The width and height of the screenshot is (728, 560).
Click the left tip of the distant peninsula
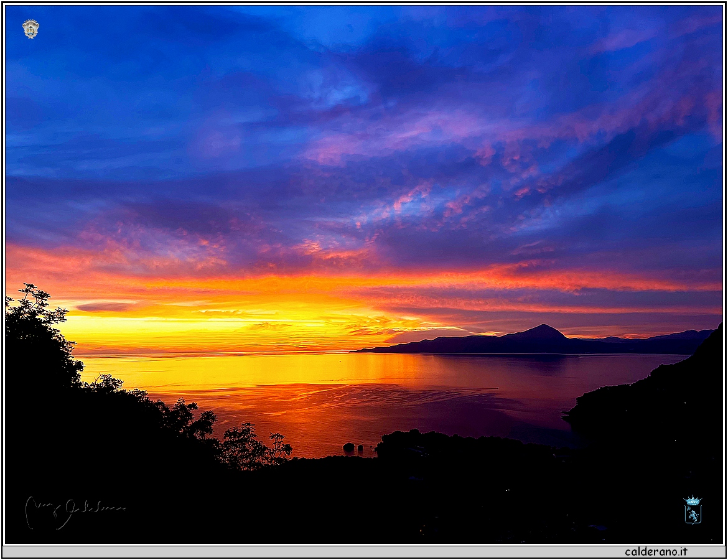pyautogui.click(x=360, y=351)
